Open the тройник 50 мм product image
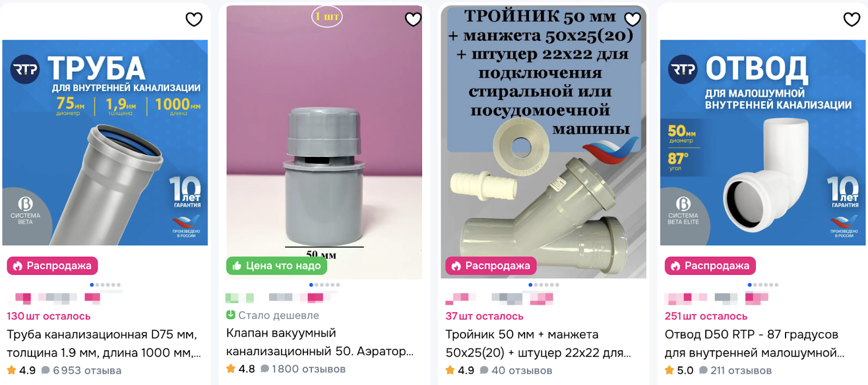Image resolution: width=868 pixels, height=385 pixels. tap(544, 142)
